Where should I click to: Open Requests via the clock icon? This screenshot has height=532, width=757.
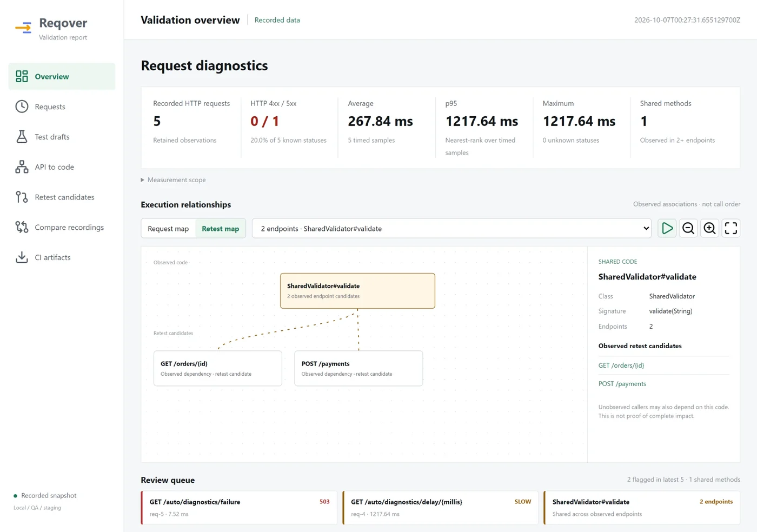(22, 107)
